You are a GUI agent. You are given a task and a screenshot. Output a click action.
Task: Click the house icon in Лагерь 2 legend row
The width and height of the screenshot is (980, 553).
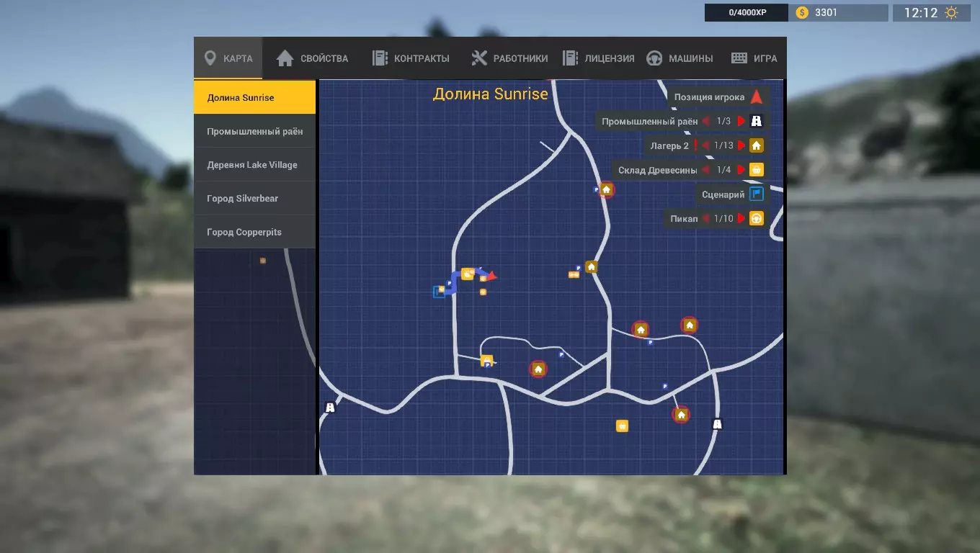coord(756,145)
